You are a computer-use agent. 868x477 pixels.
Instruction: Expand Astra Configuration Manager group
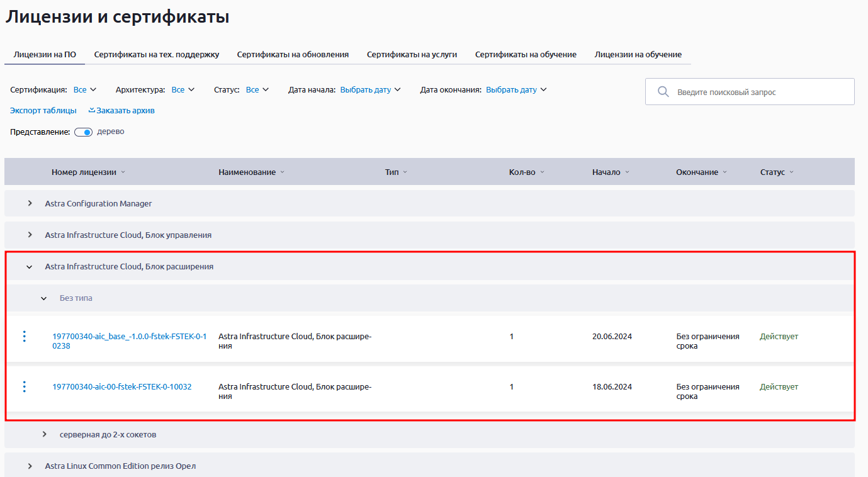click(30, 203)
